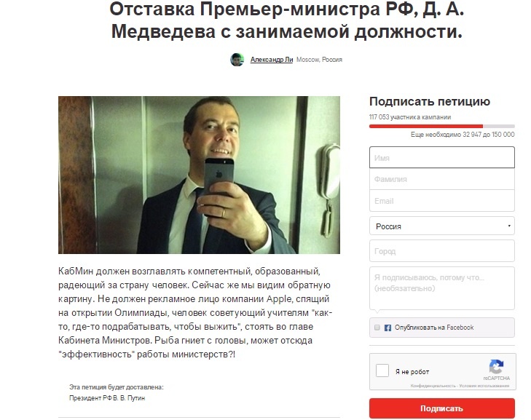The height and width of the screenshot is (420, 531).
Task: Click the country dropdown arrow
Action: coord(509,226)
